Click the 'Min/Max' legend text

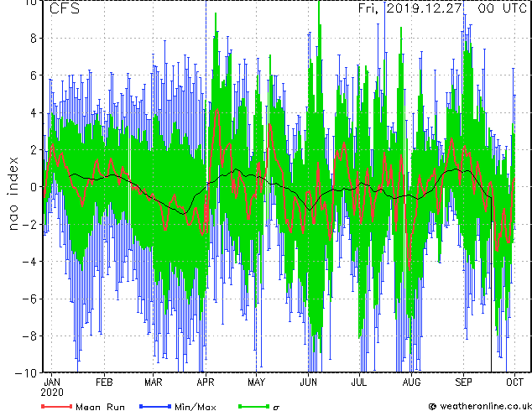[x=196, y=407]
